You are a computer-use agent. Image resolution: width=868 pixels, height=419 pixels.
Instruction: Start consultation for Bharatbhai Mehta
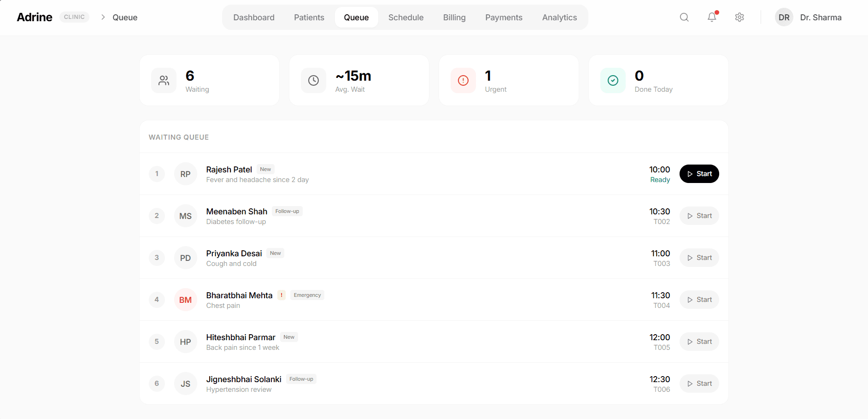[699, 300]
